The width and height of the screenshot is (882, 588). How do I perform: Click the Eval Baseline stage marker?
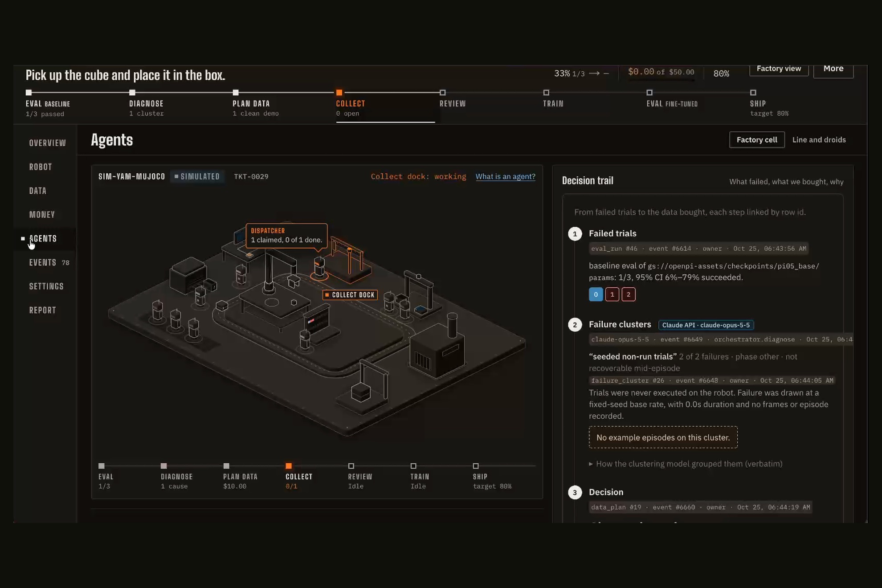click(29, 93)
